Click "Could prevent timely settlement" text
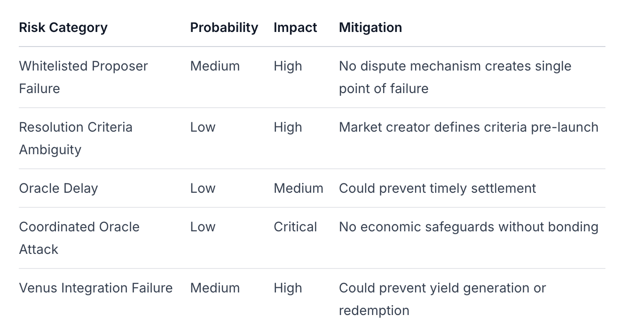Screen dimensions: 644x331 (x=437, y=189)
